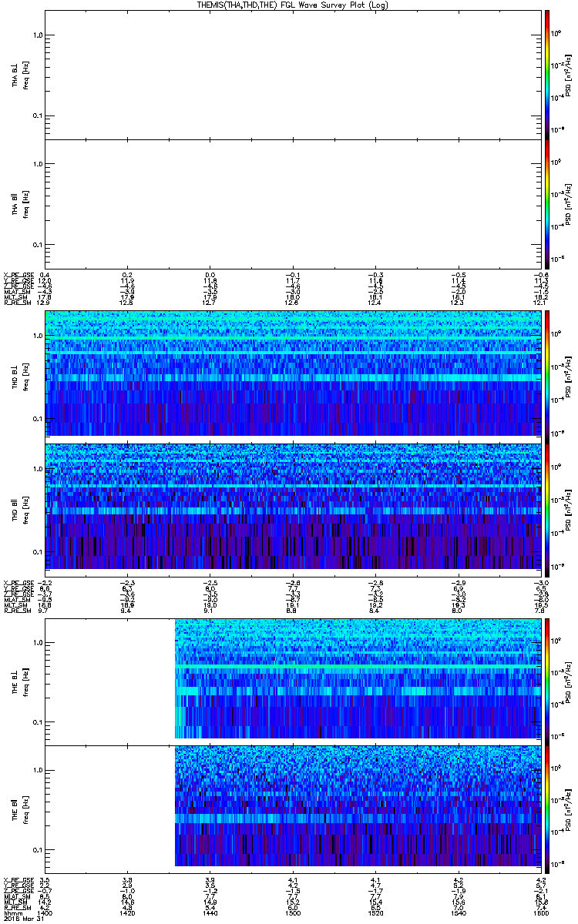Click the 1.0 frequency tick on THA B-perp
This screenshot has width=578, height=924.
(38, 35)
